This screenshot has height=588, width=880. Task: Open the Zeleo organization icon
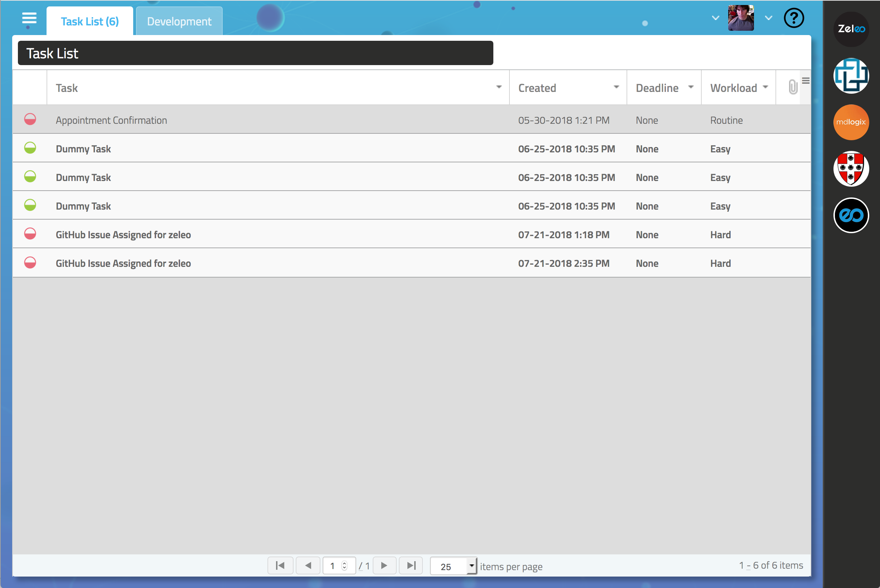click(851, 29)
